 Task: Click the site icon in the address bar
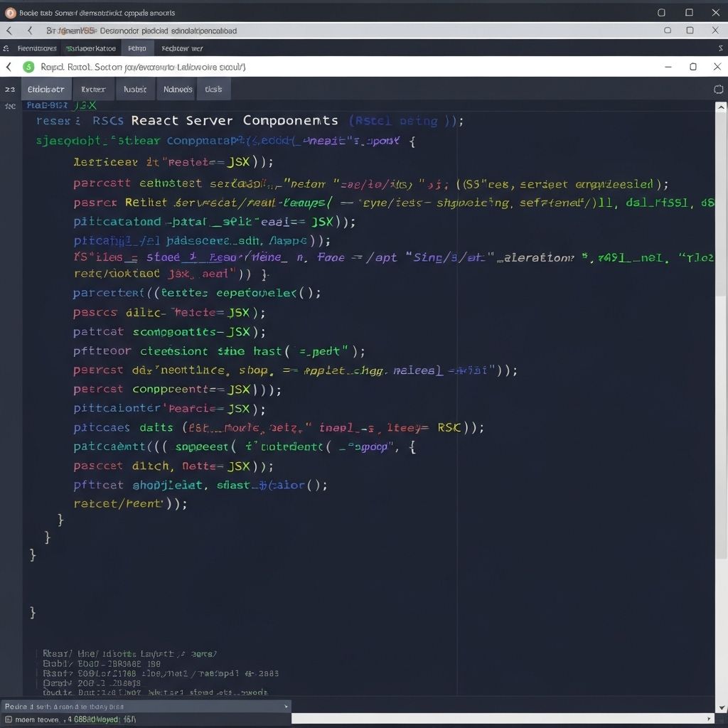pyautogui.click(x=28, y=66)
